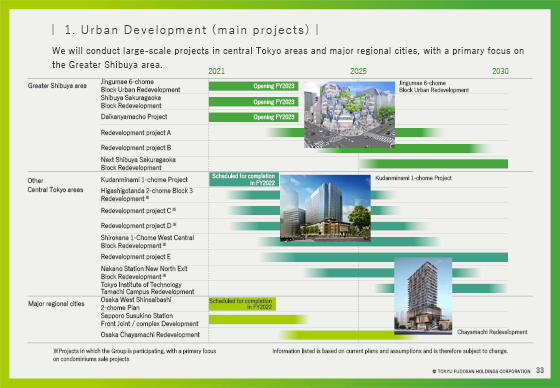
Task: Click the 'Other Central Tokyo areas' category label
Action: [55, 185]
